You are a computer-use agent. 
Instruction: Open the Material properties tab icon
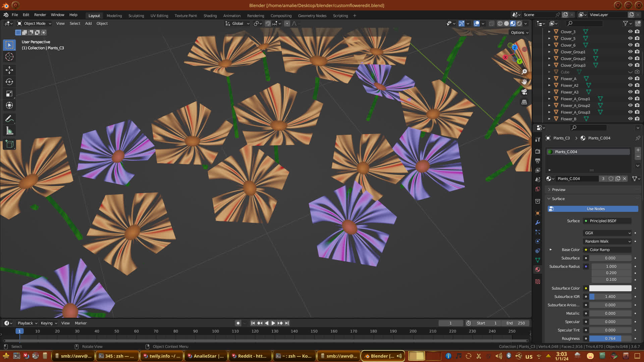click(538, 269)
